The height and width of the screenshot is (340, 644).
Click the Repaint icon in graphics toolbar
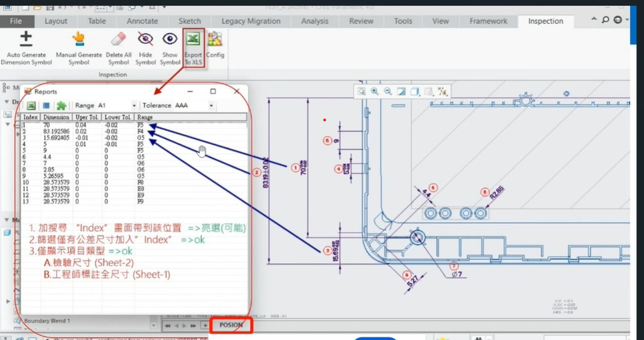point(401,91)
